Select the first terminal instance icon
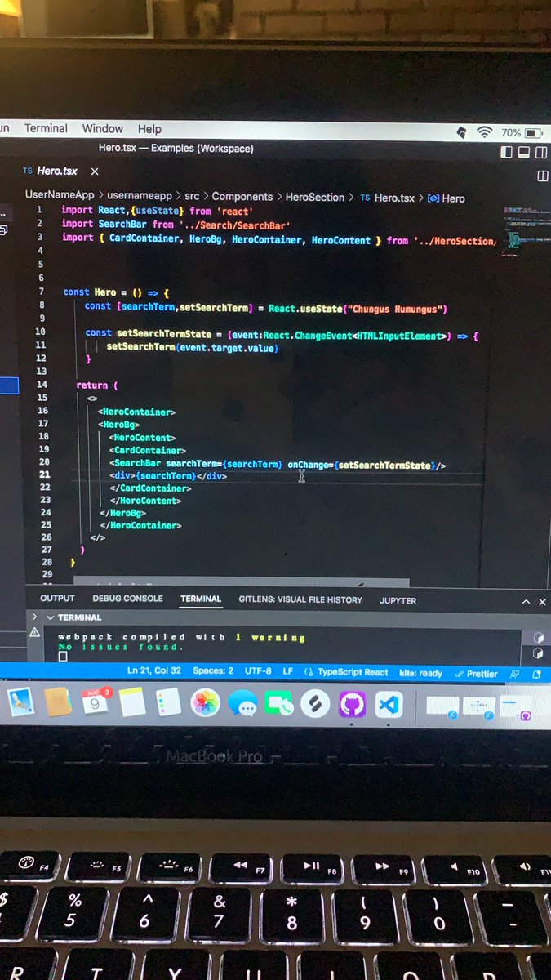The height and width of the screenshot is (980, 551). coord(538,637)
